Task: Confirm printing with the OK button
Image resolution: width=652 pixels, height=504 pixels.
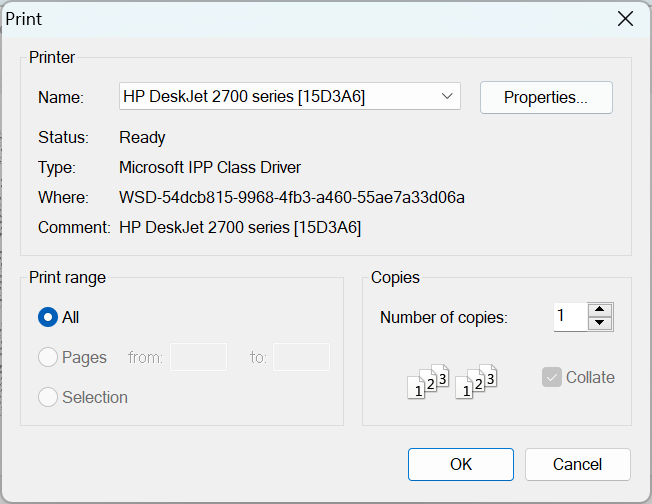Action: (x=460, y=464)
